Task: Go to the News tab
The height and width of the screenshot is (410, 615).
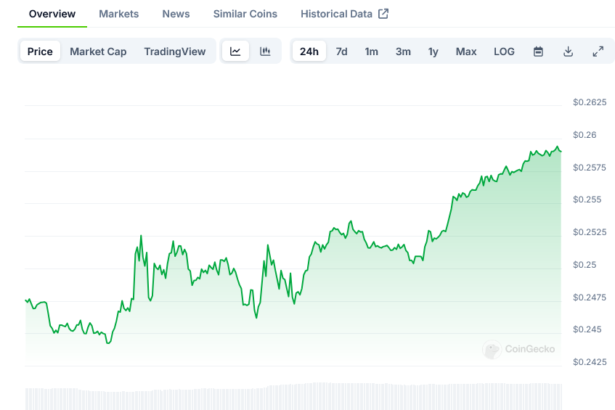Action: 176,14
